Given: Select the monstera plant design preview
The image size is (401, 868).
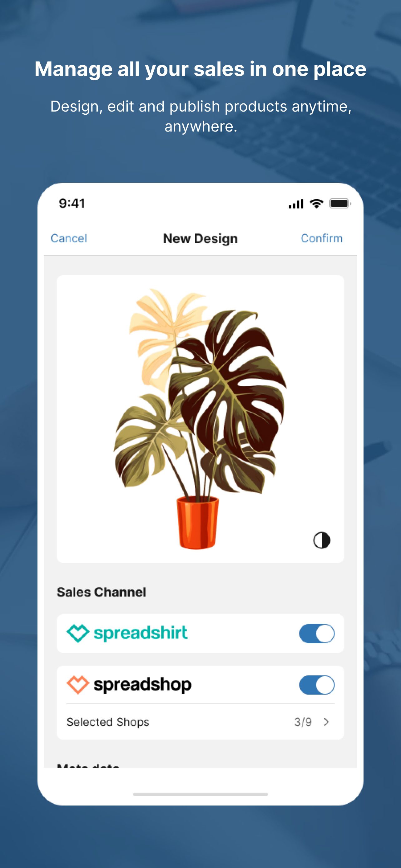Looking at the screenshot, I should tap(200, 419).
